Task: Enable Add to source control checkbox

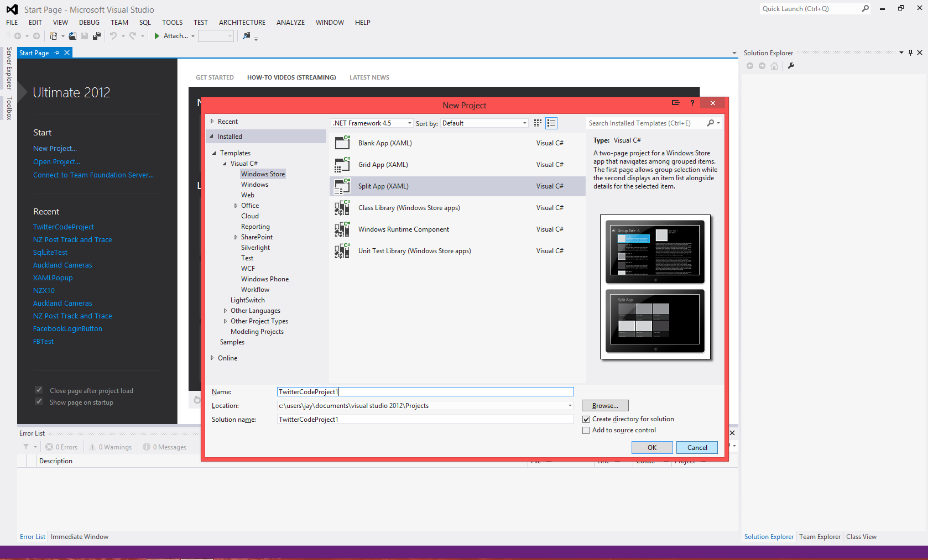Action: click(586, 431)
